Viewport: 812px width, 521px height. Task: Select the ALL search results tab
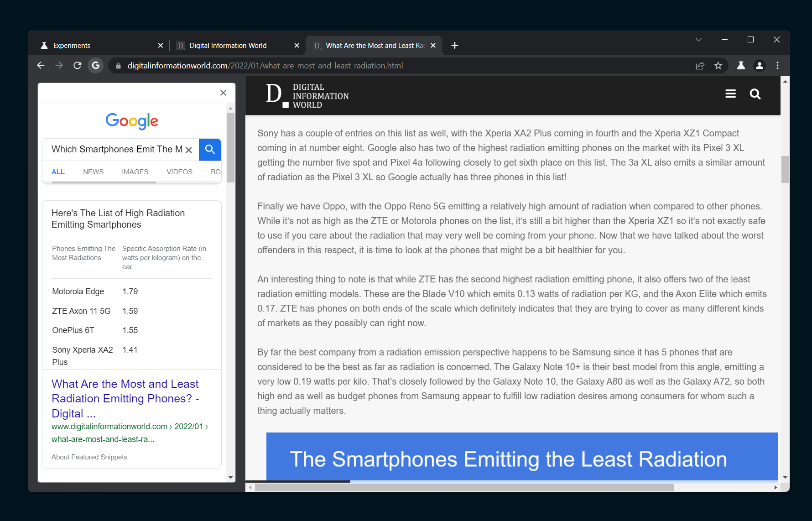(58, 172)
